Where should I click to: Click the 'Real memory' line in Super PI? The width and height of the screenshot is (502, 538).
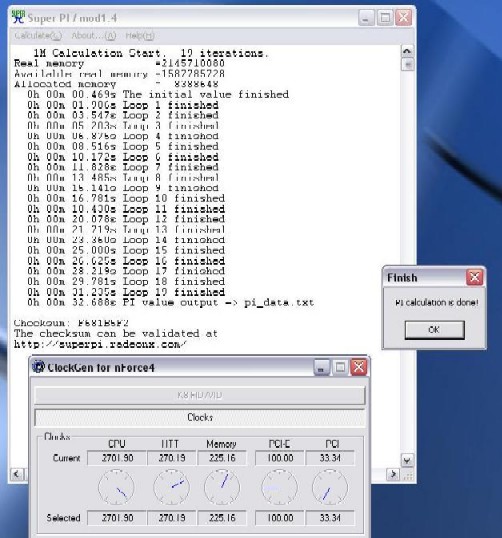(x=119, y=63)
